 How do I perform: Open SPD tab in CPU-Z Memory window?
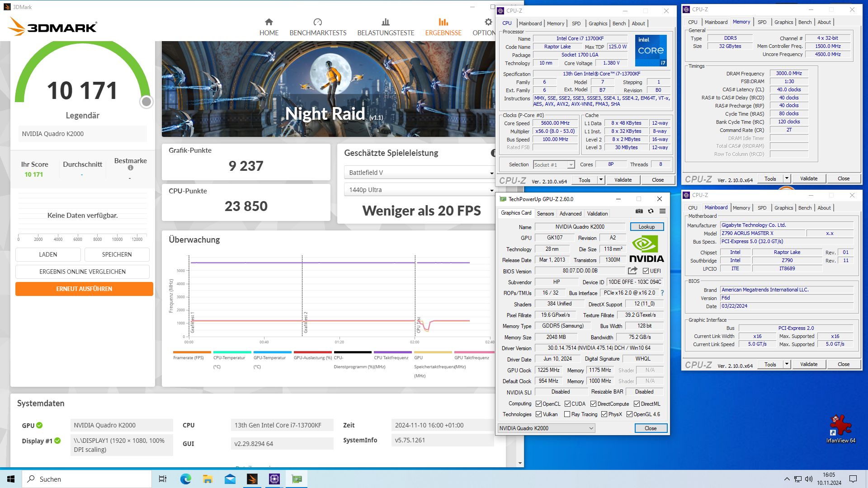pyautogui.click(x=762, y=22)
